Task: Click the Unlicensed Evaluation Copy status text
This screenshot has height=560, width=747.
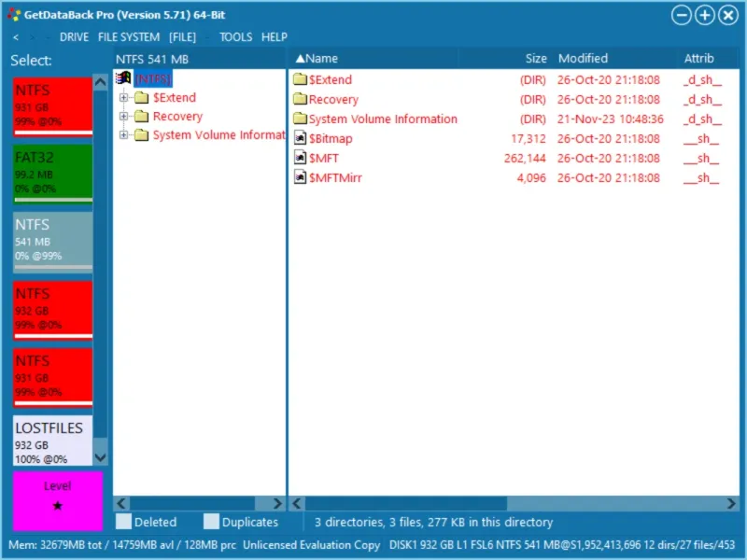Action: (x=312, y=545)
